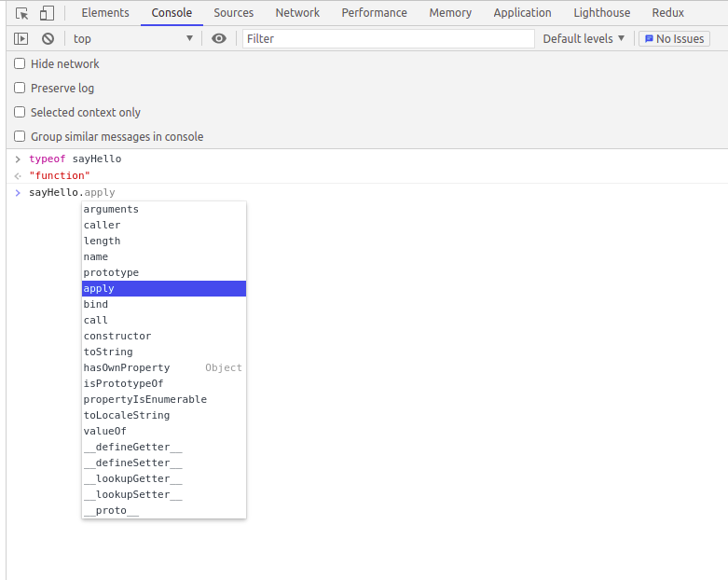Choose __proto__ suggestion
728x580 pixels.
pos(164,510)
